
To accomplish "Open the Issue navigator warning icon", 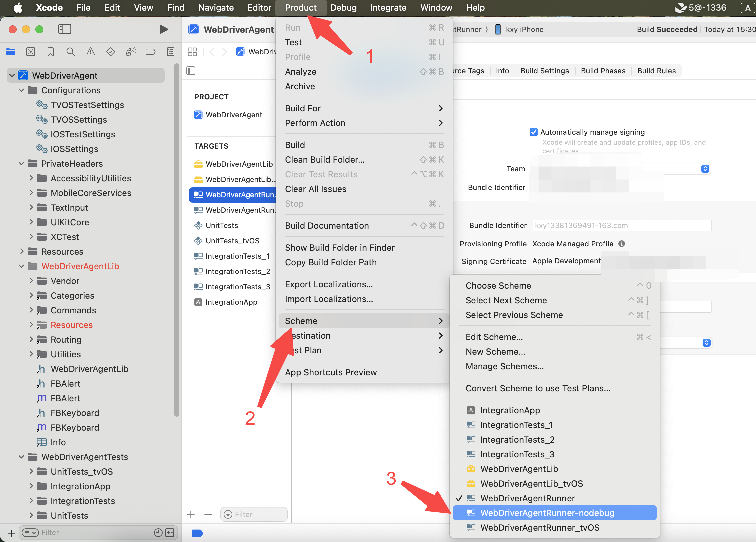I will click(90, 52).
